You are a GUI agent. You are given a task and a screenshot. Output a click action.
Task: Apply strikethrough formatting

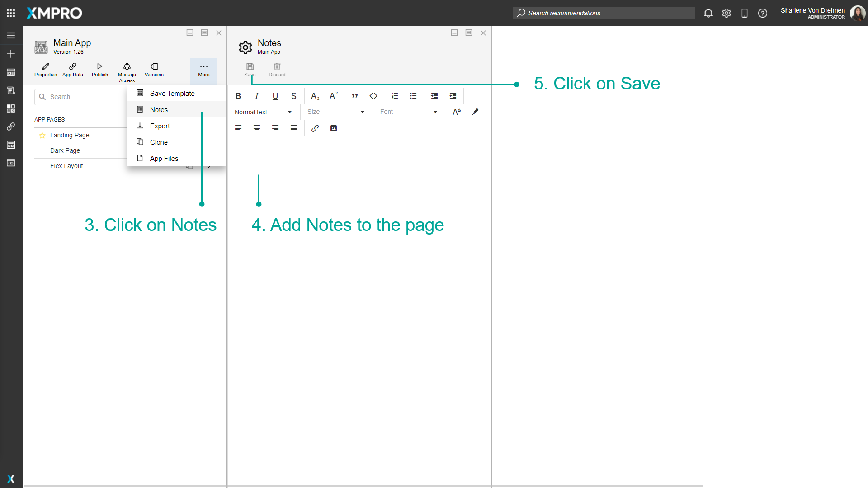coord(294,96)
